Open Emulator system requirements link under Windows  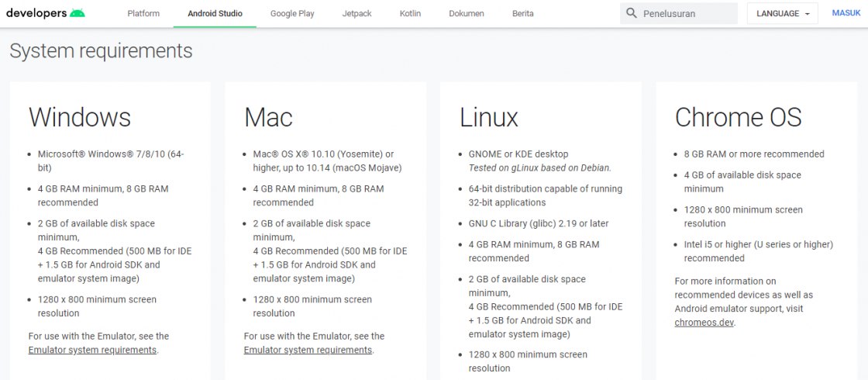point(92,350)
